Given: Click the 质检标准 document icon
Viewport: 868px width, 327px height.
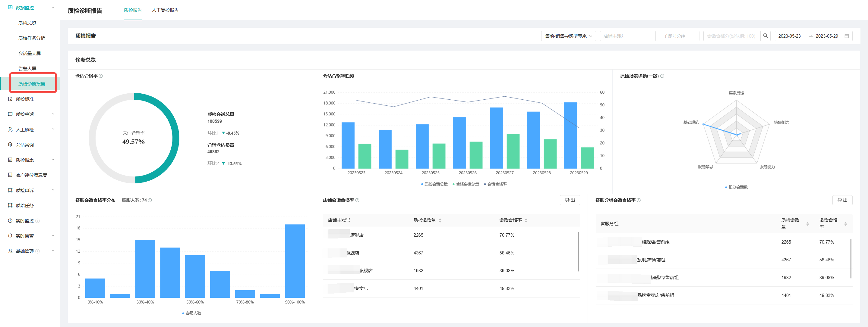Looking at the screenshot, I should 10,99.
